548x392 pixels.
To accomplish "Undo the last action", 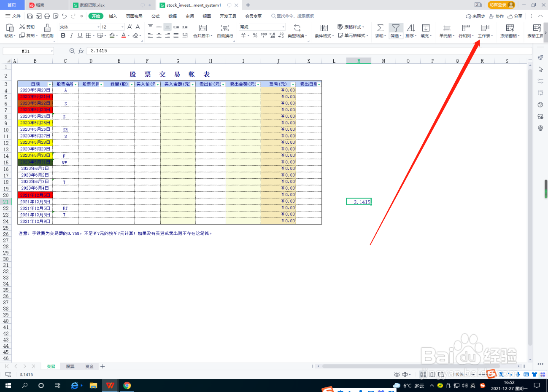I will [x=64, y=16].
